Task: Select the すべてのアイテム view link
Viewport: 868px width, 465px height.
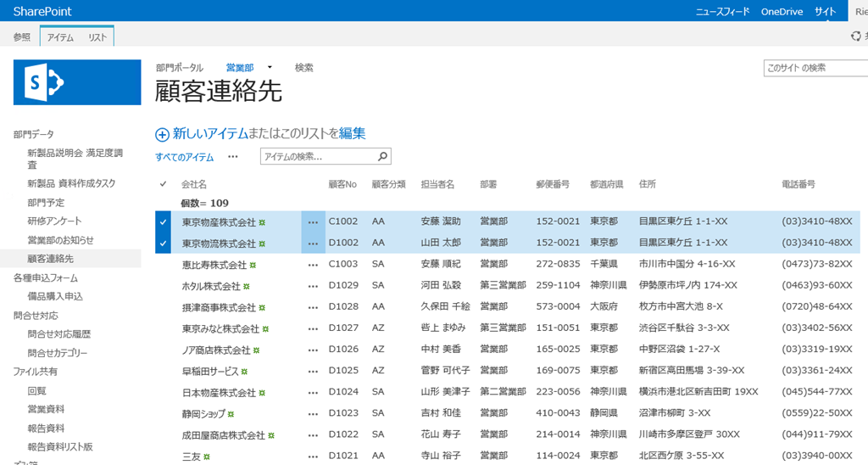Action: click(184, 157)
